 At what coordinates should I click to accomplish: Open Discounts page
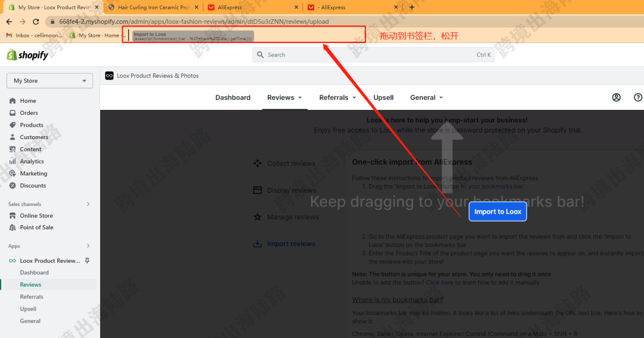point(33,186)
